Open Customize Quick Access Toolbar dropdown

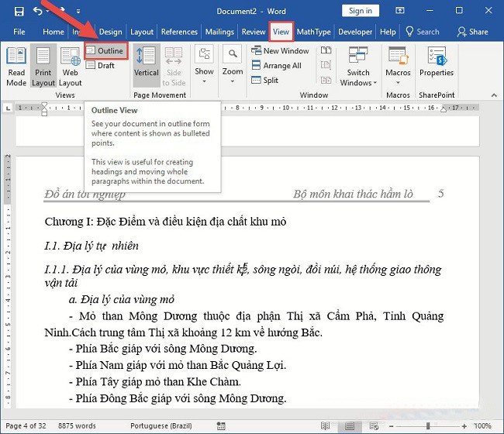click(78, 12)
